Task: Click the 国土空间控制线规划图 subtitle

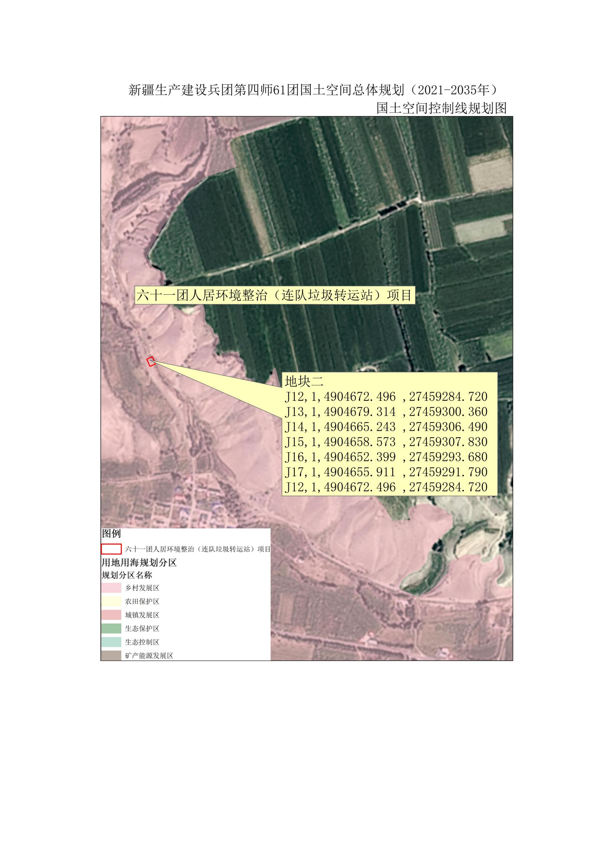Action: pos(441,108)
